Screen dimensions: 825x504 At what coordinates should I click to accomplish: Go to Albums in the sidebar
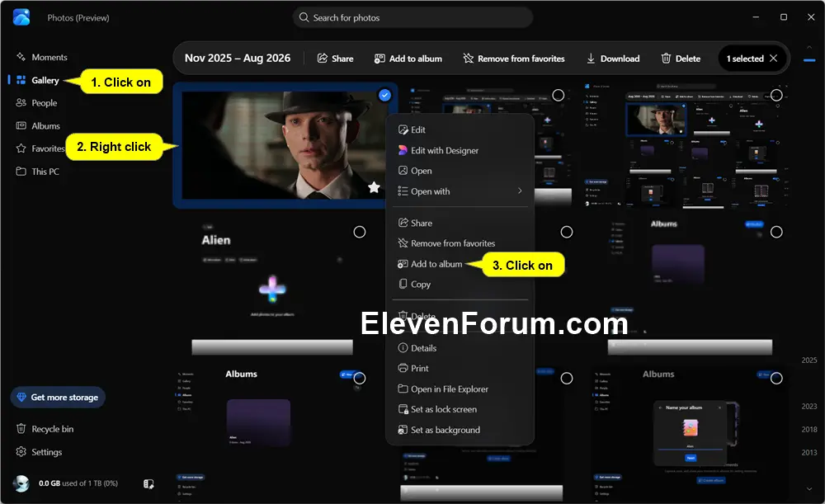[38, 125]
